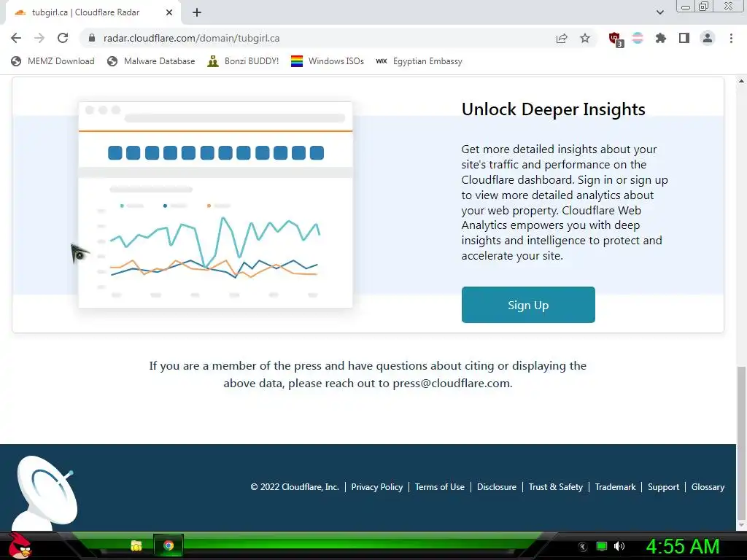Viewport: 747px width, 560px height.
Task: Open Extensions puzzle menu
Action: [660, 38]
